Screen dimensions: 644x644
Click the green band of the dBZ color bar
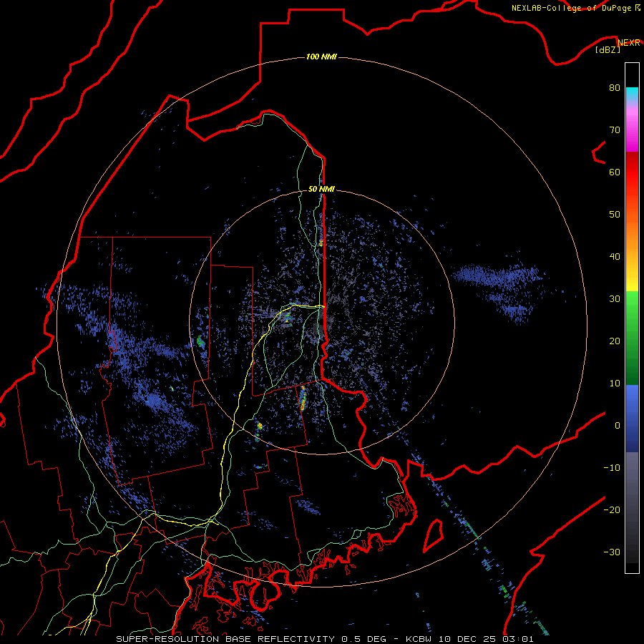[x=632, y=338]
